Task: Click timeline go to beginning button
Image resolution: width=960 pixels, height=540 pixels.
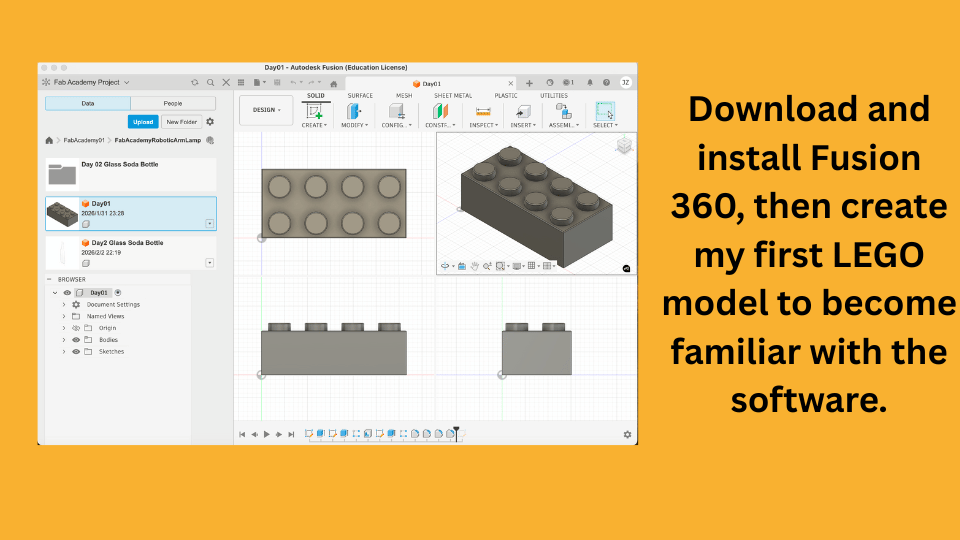Action: 242,434
